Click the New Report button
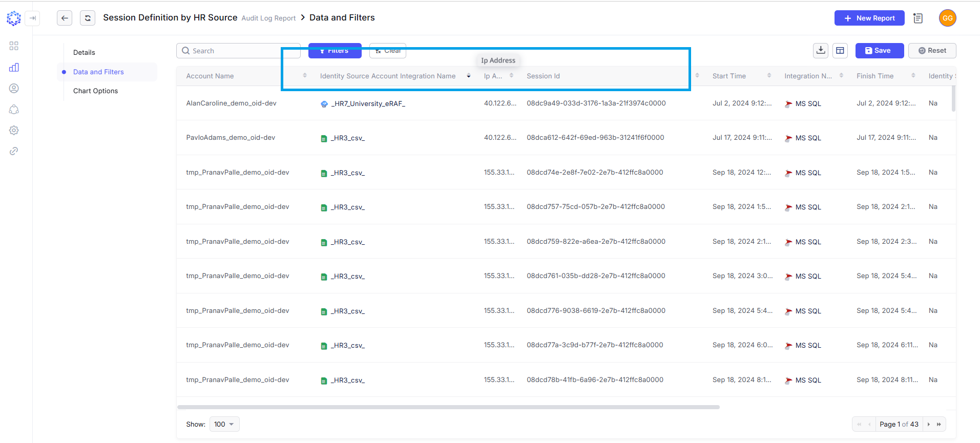Image resolution: width=980 pixels, height=443 pixels. [x=869, y=18]
